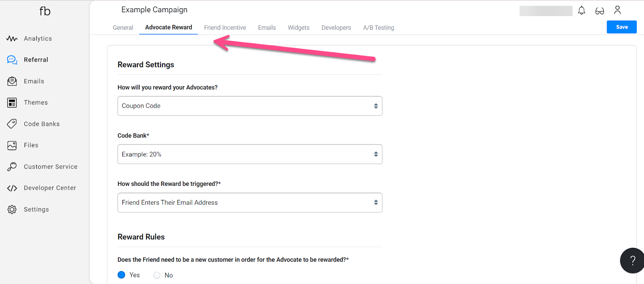Open the Settings gear icon
Screen dimensions: 644x284
[12, 210]
